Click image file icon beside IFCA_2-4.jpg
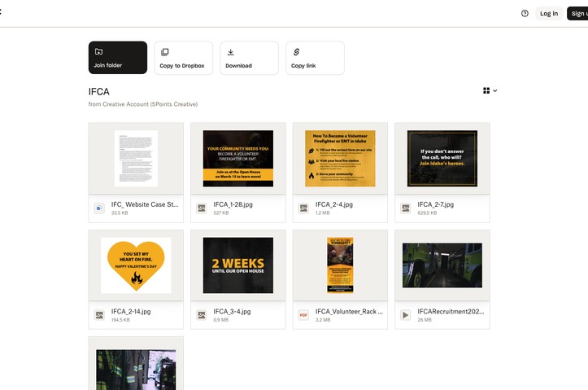 click(303, 208)
